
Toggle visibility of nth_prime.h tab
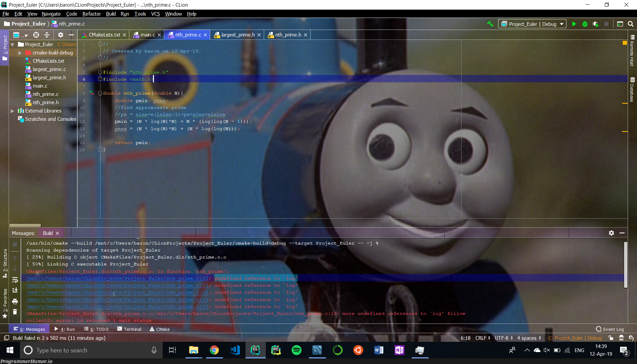pos(305,35)
